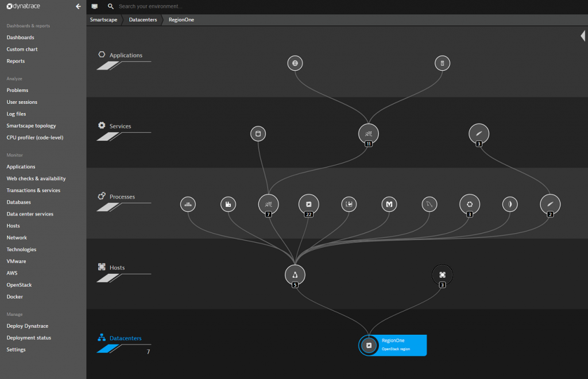Open Deployment status
588x379 pixels.
tap(29, 338)
